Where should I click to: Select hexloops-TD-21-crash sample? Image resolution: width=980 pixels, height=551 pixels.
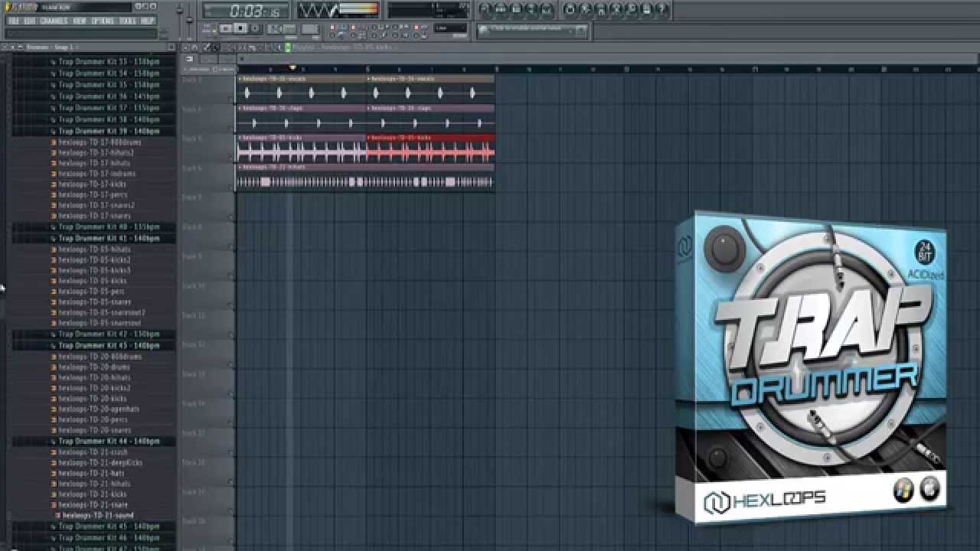pos(93,452)
